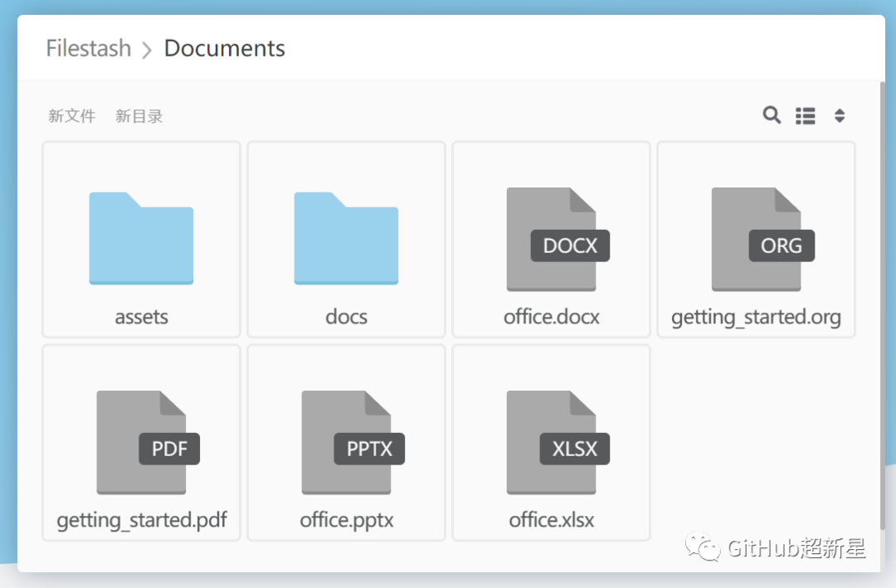Select the Documents breadcrumb

(225, 48)
